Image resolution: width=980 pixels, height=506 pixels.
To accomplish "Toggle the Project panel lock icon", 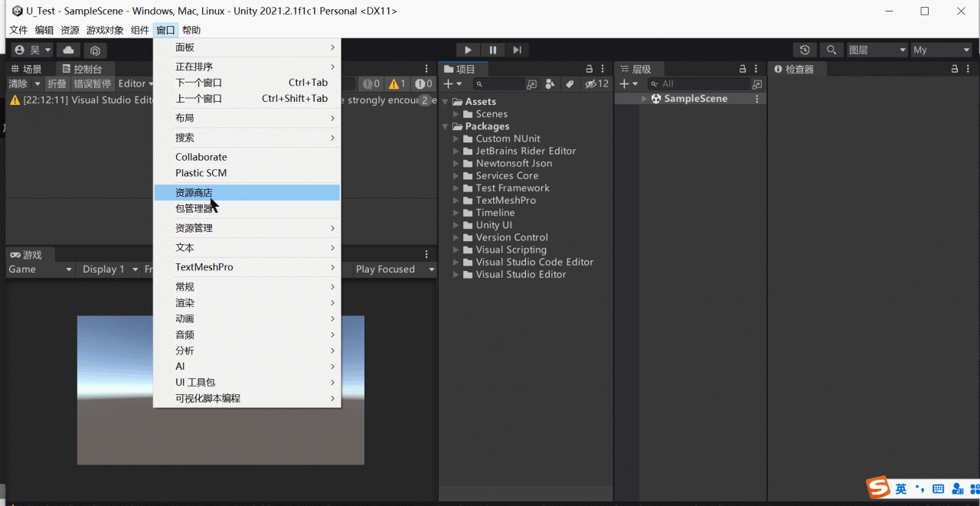I will click(x=590, y=69).
